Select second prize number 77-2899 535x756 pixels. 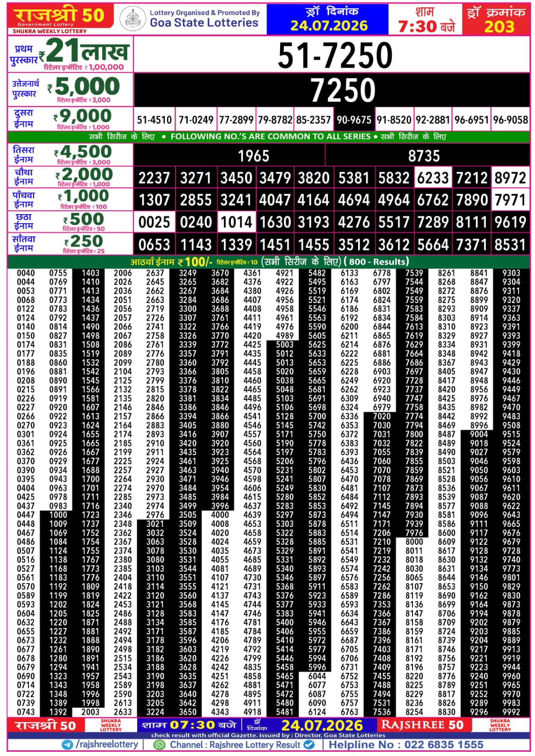(236, 120)
